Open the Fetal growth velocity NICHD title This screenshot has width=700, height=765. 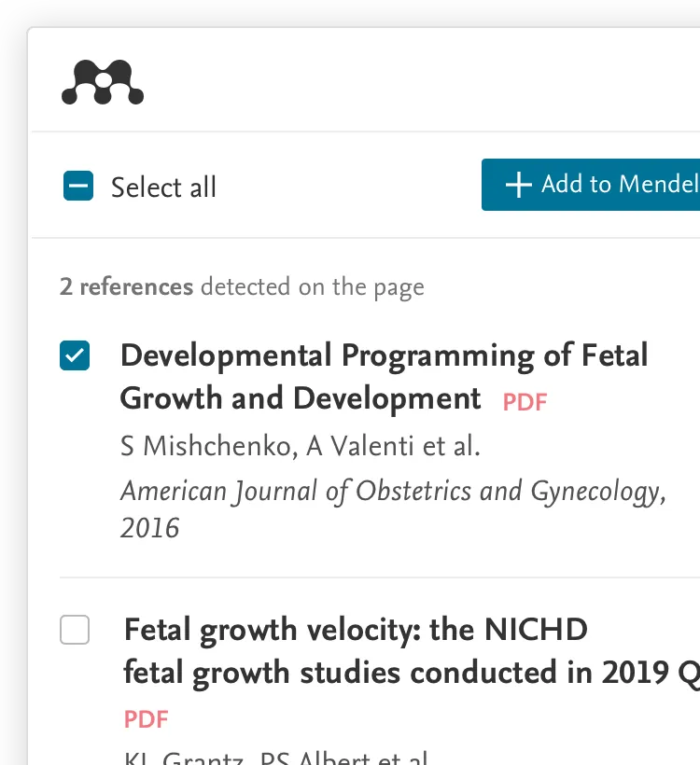point(355,630)
